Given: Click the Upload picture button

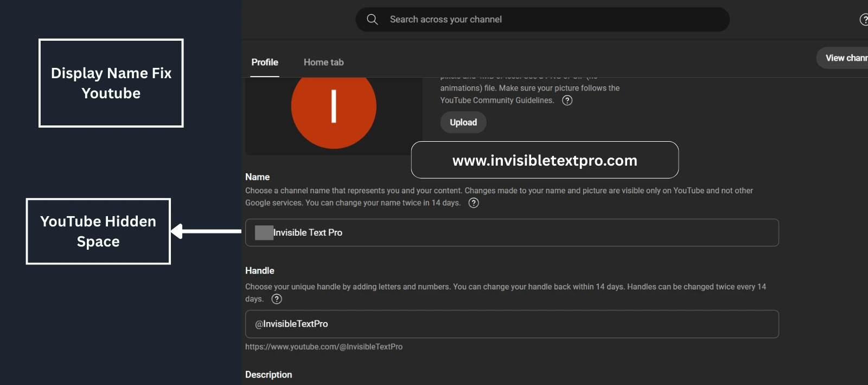Looking at the screenshot, I should (x=463, y=122).
